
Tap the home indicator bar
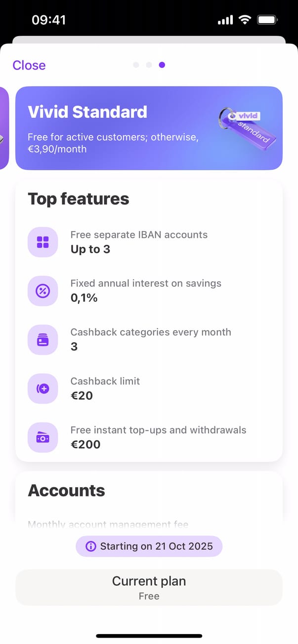point(149,636)
